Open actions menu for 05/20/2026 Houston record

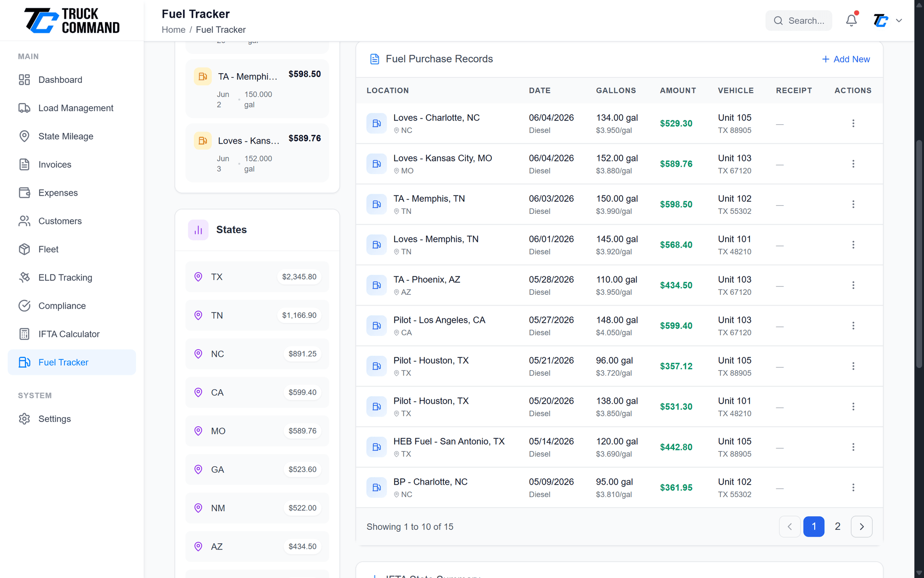click(853, 407)
